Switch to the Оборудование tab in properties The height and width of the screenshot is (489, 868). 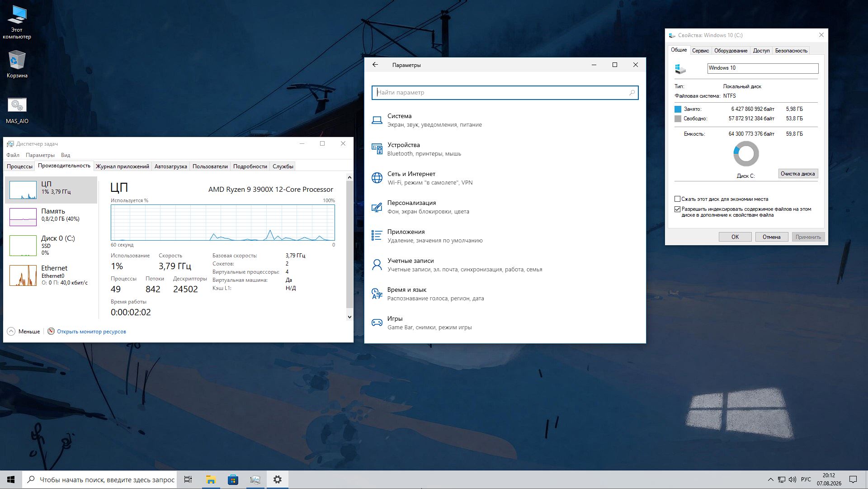[x=731, y=51]
